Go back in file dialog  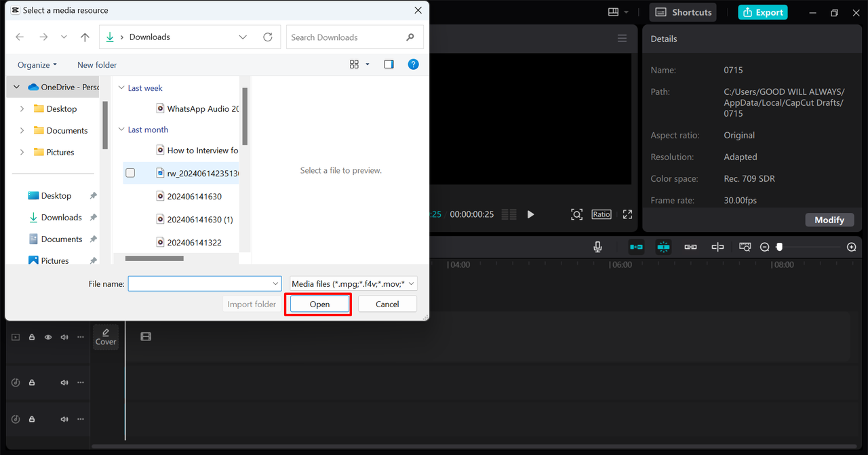(20, 37)
